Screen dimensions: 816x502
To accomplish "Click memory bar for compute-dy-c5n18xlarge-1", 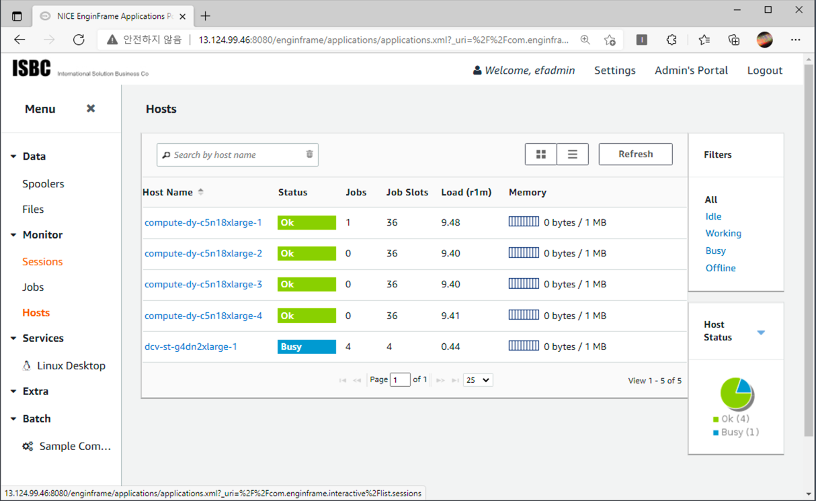I will pyautogui.click(x=524, y=222).
